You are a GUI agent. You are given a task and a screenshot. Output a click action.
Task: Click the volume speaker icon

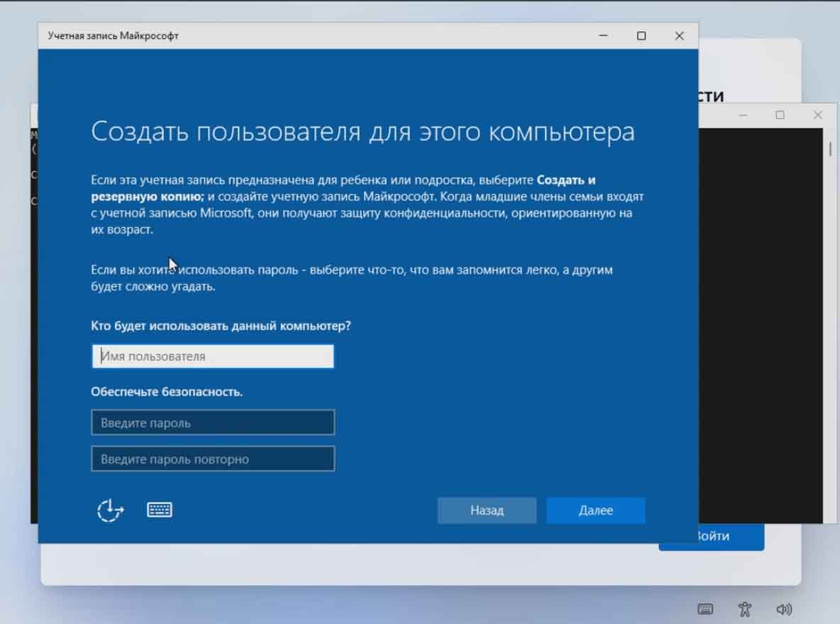[784, 609]
